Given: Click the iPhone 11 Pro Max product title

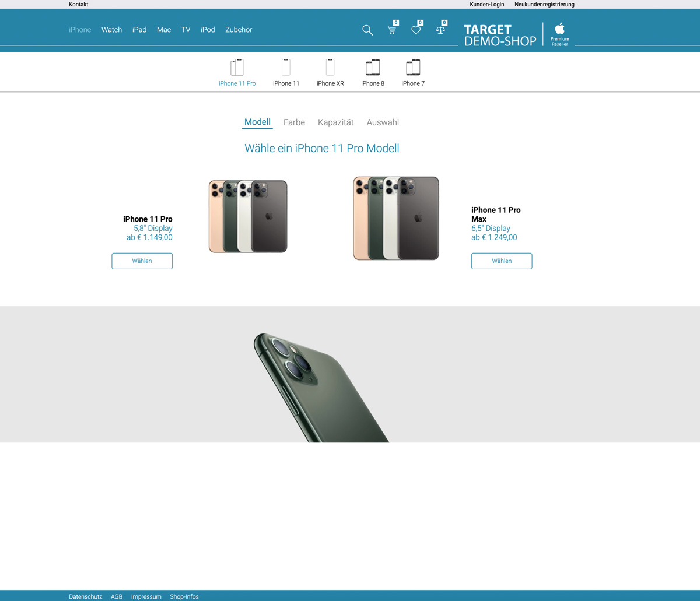Looking at the screenshot, I should point(496,215).
